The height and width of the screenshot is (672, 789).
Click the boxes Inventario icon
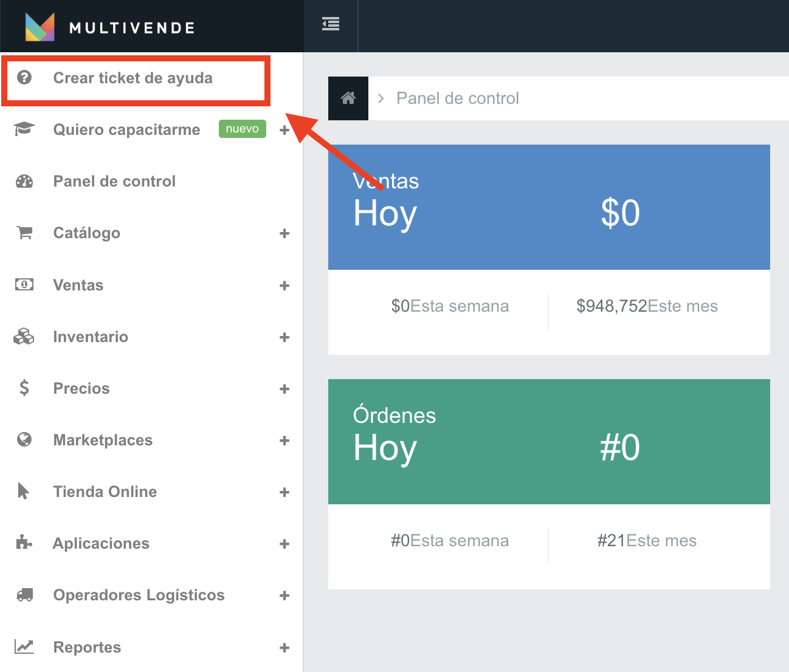[x=24, y=337]
